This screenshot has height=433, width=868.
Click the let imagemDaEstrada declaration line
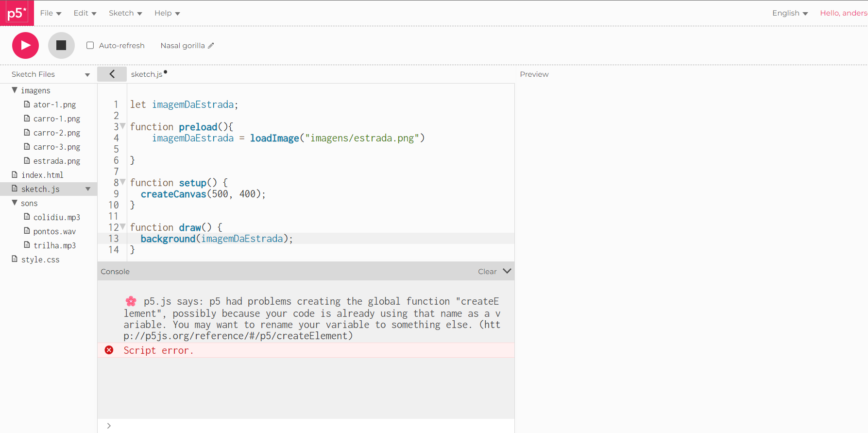184,104
